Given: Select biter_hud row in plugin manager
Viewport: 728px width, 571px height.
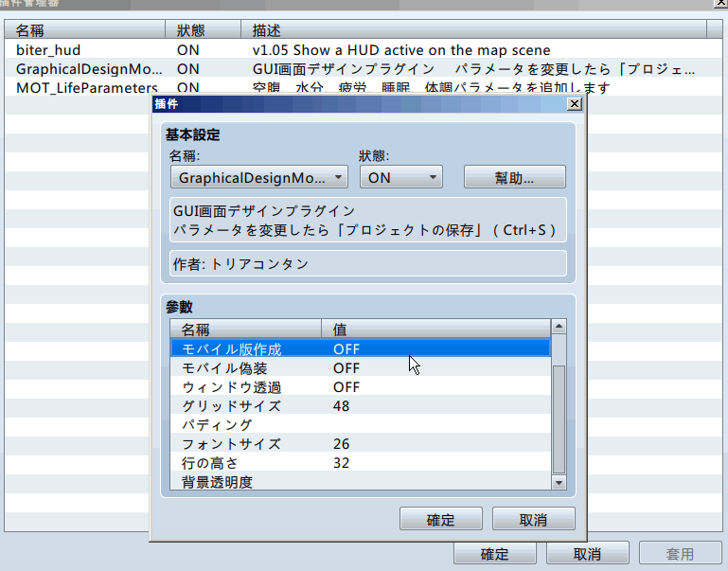Looking at the screenshot, I should coord(363,49).
